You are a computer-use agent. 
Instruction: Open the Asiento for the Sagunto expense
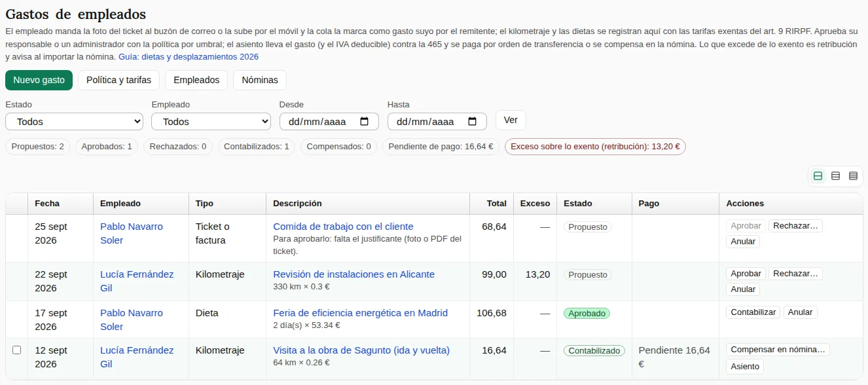pos(745,367)
